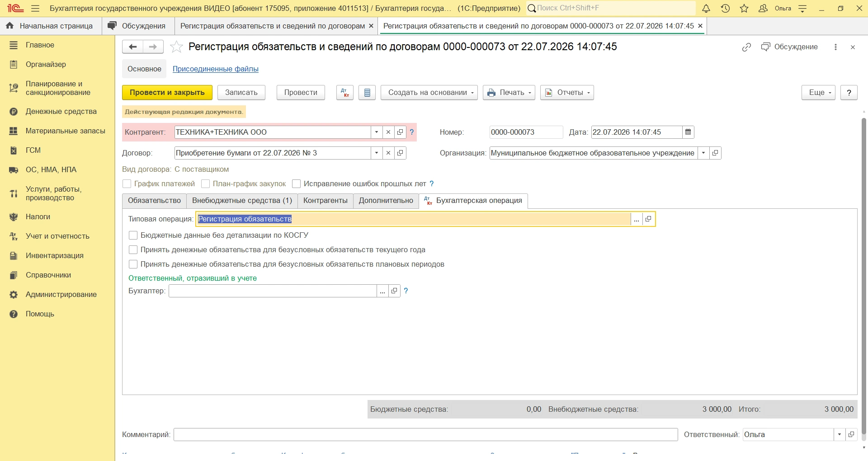Click the Провести button

301,93
